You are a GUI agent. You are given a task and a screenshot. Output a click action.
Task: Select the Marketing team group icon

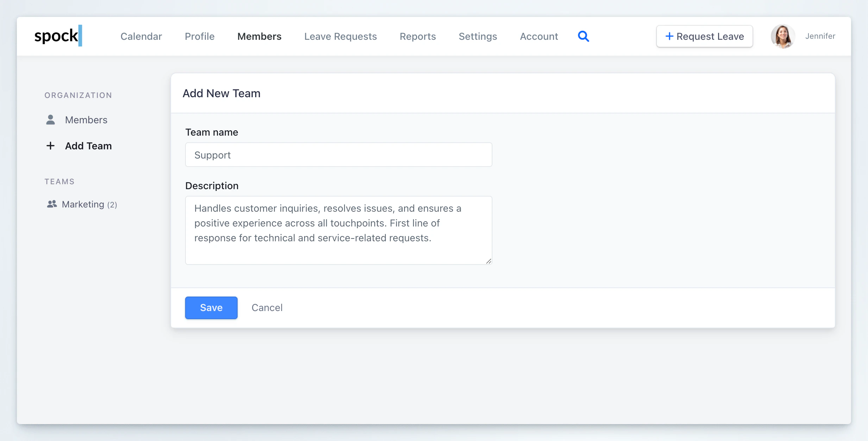tap(52, 204)
